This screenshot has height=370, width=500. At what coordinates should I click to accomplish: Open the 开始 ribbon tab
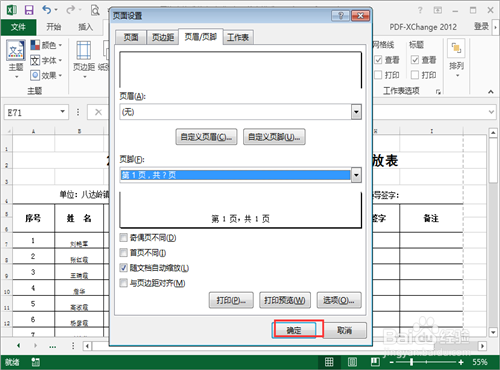pyautogui.click(x=53, y=27)
